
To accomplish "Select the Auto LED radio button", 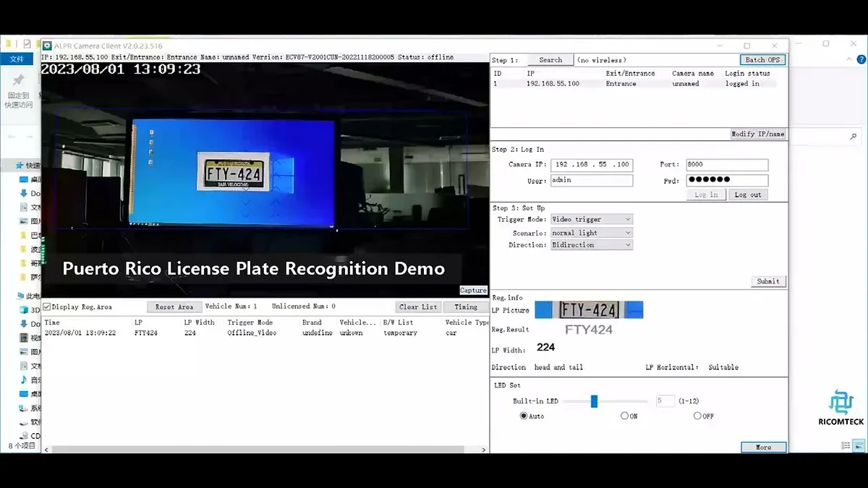I will [x=524, y=416].
